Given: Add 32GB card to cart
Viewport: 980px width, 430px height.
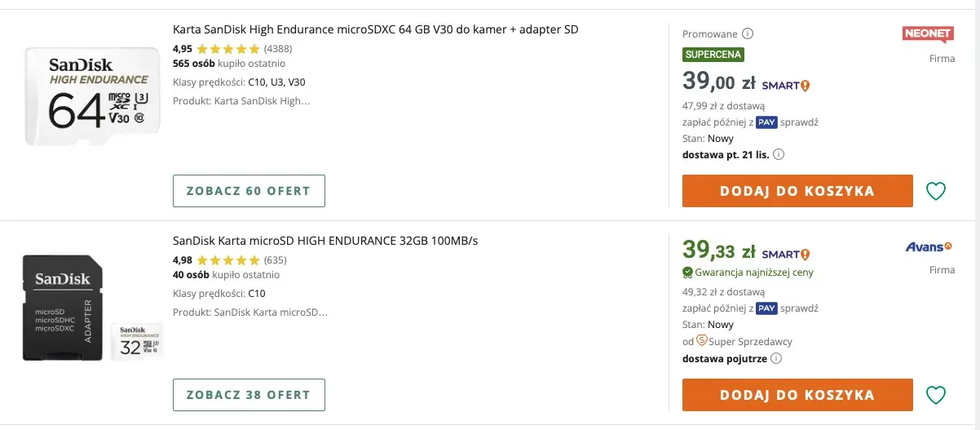Looking at the screenshot, I should pyautogui.click(x=797, y=395).
